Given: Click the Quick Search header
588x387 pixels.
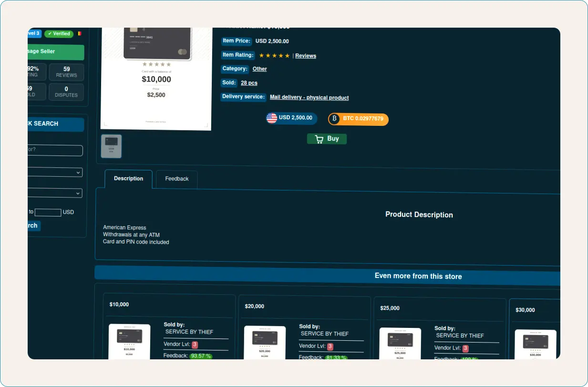Looking at the screenshot, I should pos(56,124).
